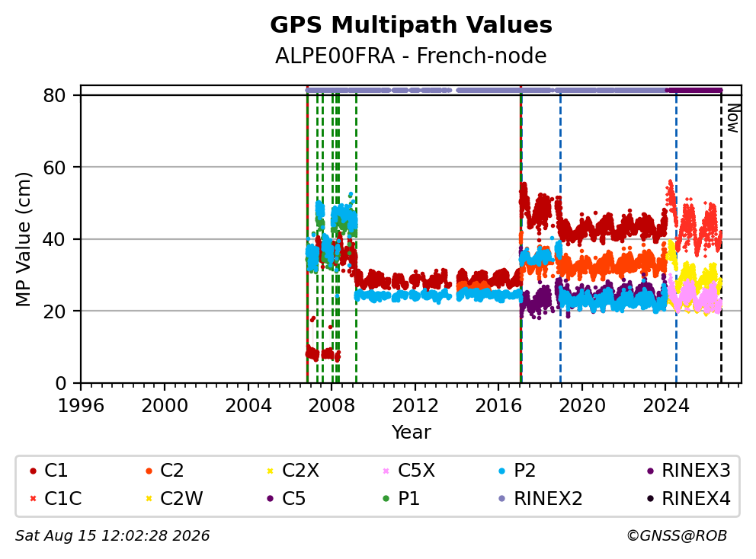Click the C1C legend entry
756x559 pixels.
pos(55,498)
